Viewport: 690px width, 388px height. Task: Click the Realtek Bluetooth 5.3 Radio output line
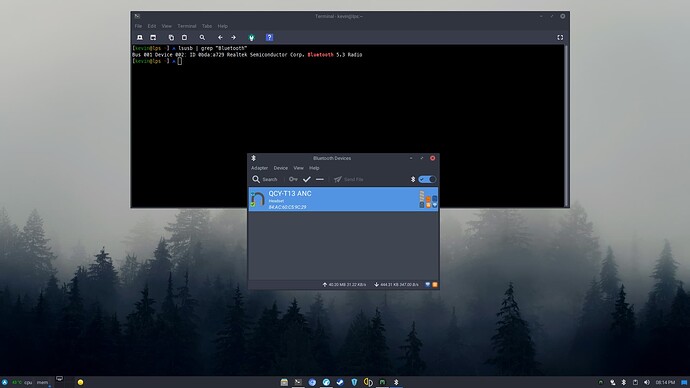[x=247, y=55]
